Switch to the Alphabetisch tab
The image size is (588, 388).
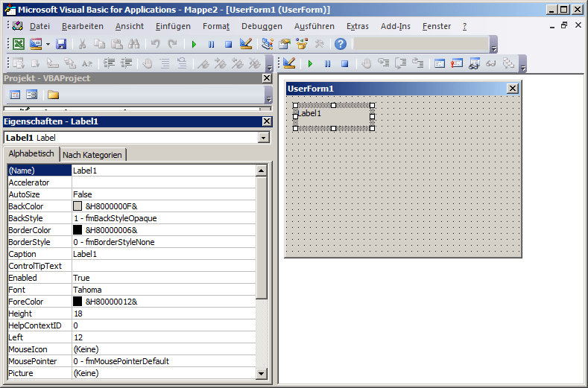pos(31,153)
